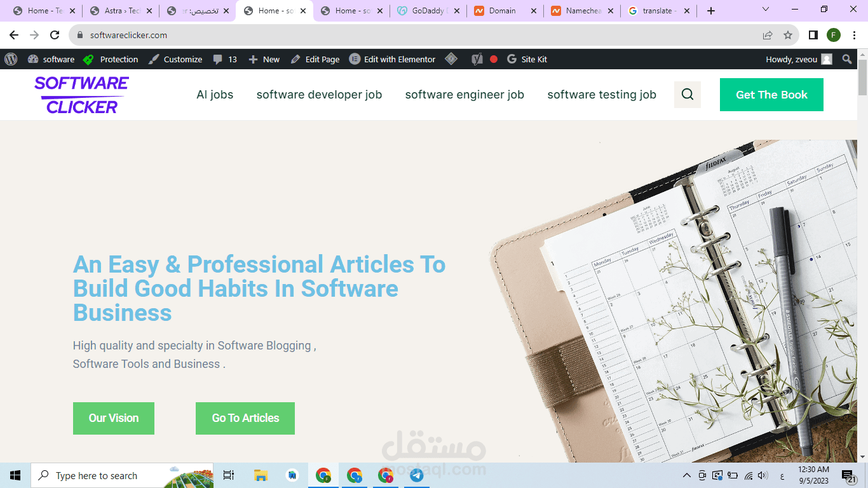Open the software engineer job page
Viewport: 868px width, 488px height.
(x=465, y=95)
